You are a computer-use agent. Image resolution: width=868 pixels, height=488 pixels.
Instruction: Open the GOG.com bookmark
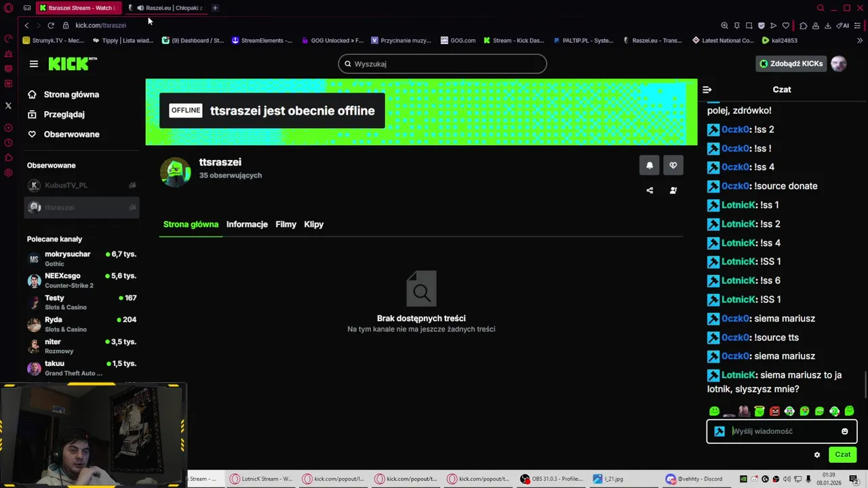tap(458, 41)
